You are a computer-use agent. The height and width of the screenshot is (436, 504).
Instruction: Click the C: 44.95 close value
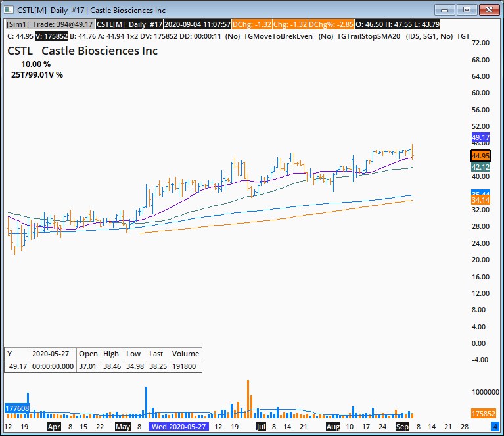tap(20, 36)
